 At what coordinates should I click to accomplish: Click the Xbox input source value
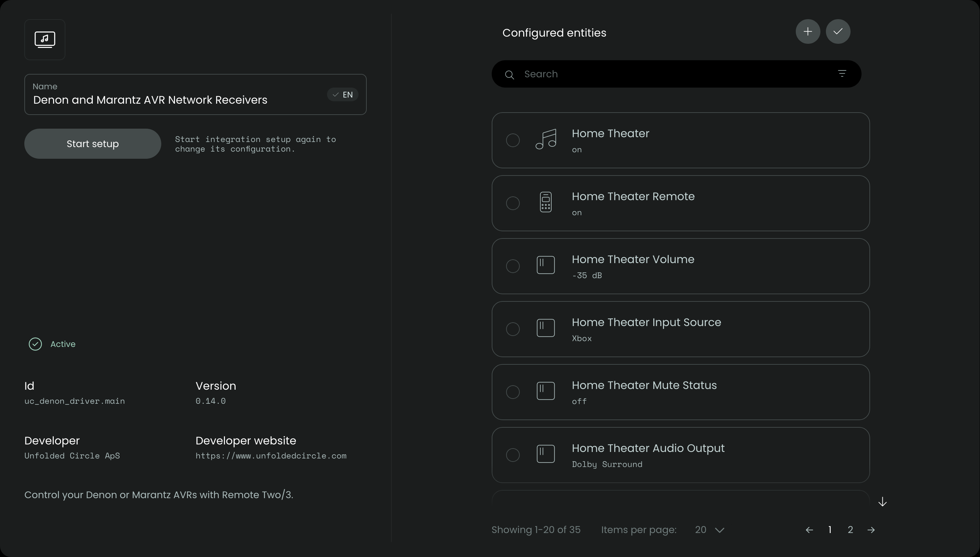pos(582,339)
